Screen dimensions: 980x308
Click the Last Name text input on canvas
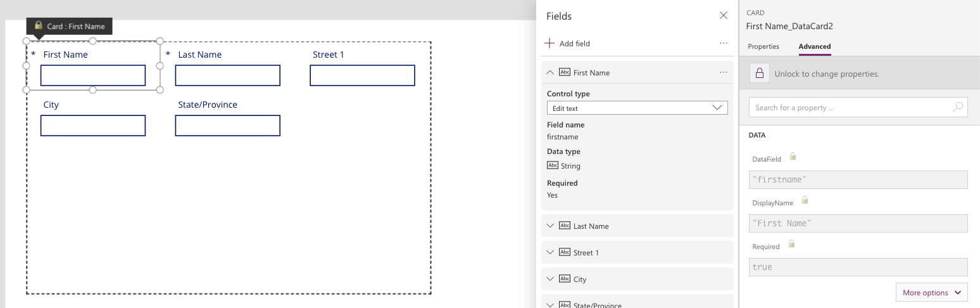pyautogui.click(x=228, y=75)
